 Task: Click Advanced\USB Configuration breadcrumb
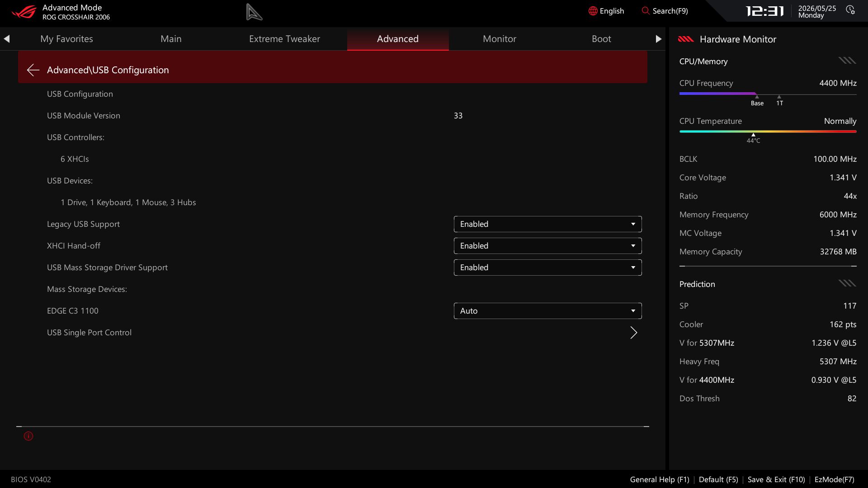(108, 70)
